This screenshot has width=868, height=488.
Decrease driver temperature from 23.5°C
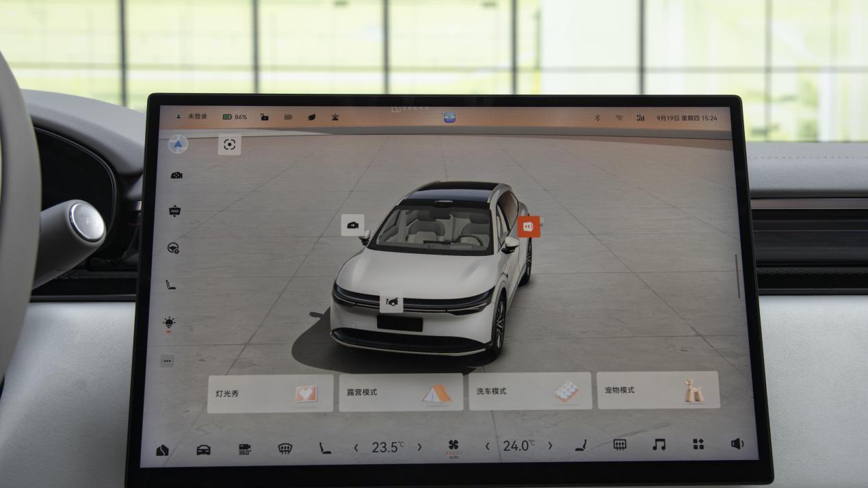(x=356, y=448)
